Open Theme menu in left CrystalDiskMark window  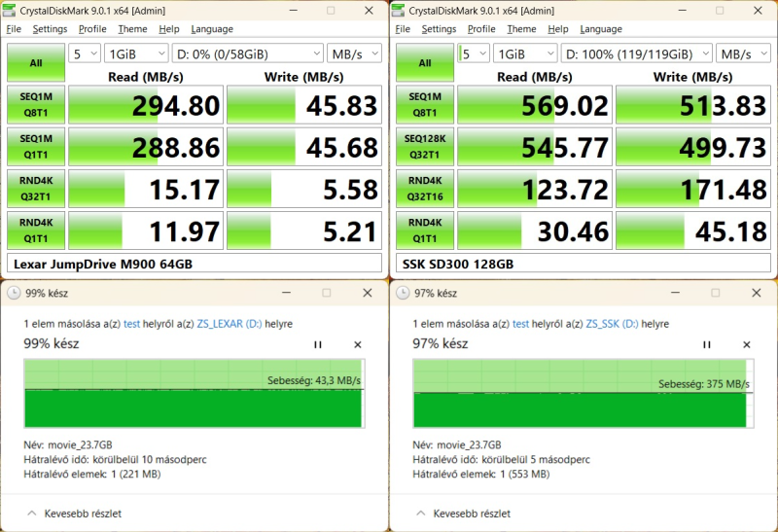[x=132, y=29]
